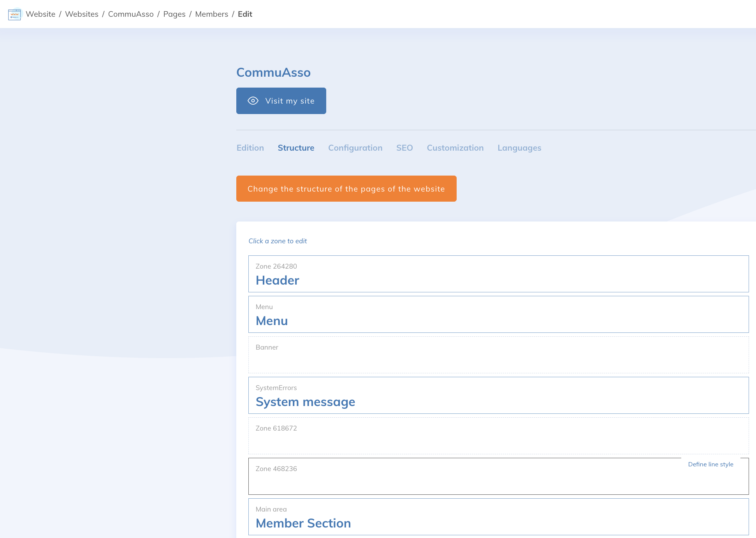The width and height of the screenshot is (756, 538).
Task: Open the Languages tab
Action: pos(519,148)
